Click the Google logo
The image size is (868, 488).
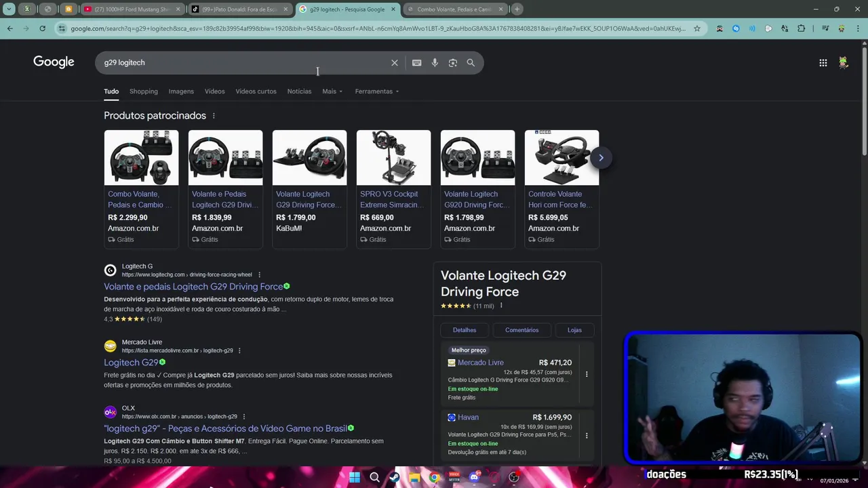54,62
